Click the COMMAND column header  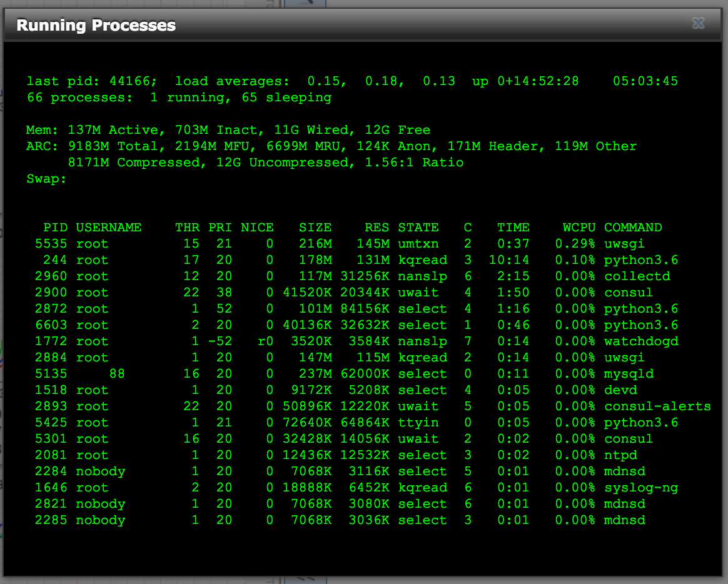(633, 228)
